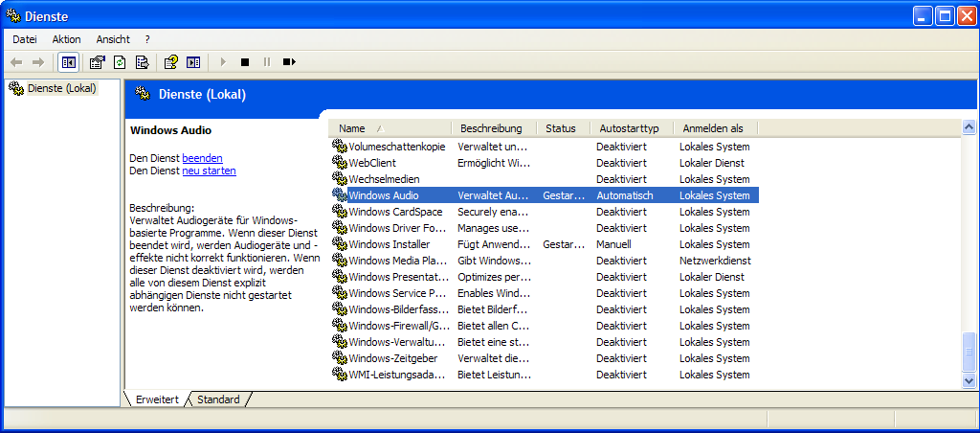Click the scroll down arrow of the list
Image resolution: width=980 pixels, height=433 pixels.
(969, 379)
